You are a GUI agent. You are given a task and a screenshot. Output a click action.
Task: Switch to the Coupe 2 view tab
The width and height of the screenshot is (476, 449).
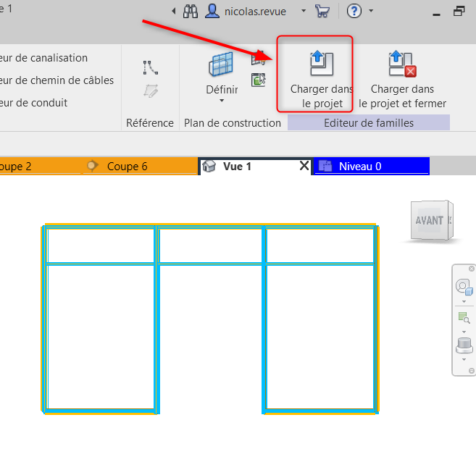point(40,166)
